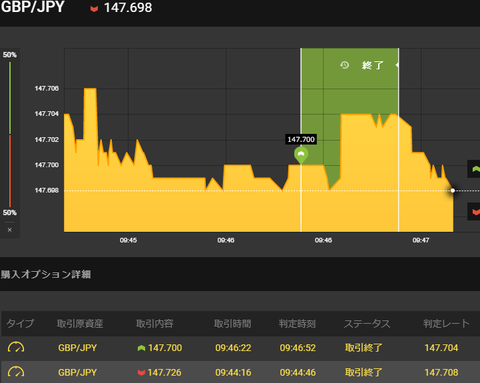480x383 pixels.
Task: Click the 147.702 price axis label
Action: click(x=47, y=139)
